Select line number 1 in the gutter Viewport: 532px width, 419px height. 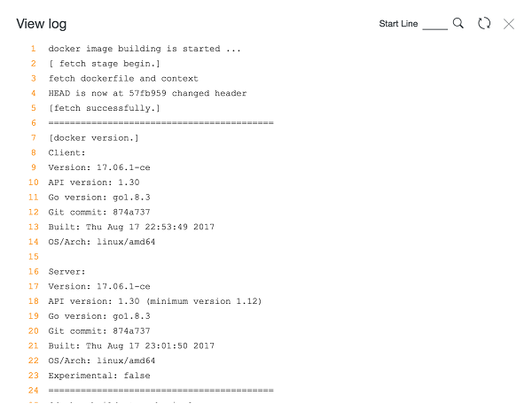[33, 49]
